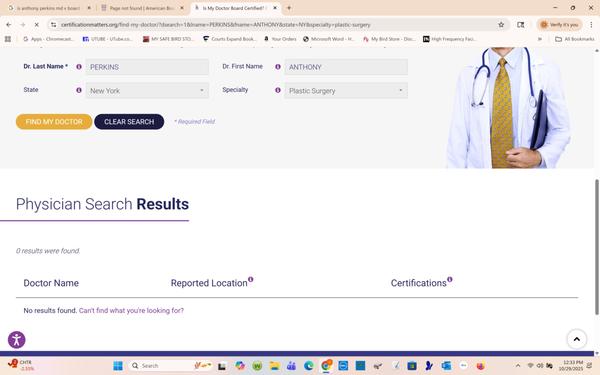Close the 'Page not found' tab
The height and width of the screenshot is (375, 600).
(182, 8)
